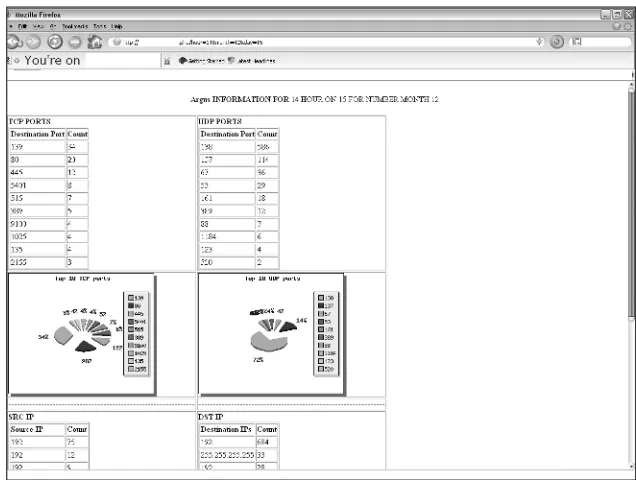Image resolution: width=636 pixels, height=480 pixels.
Task: Select UDP destination port 88 cell
Action: (227, 224)
